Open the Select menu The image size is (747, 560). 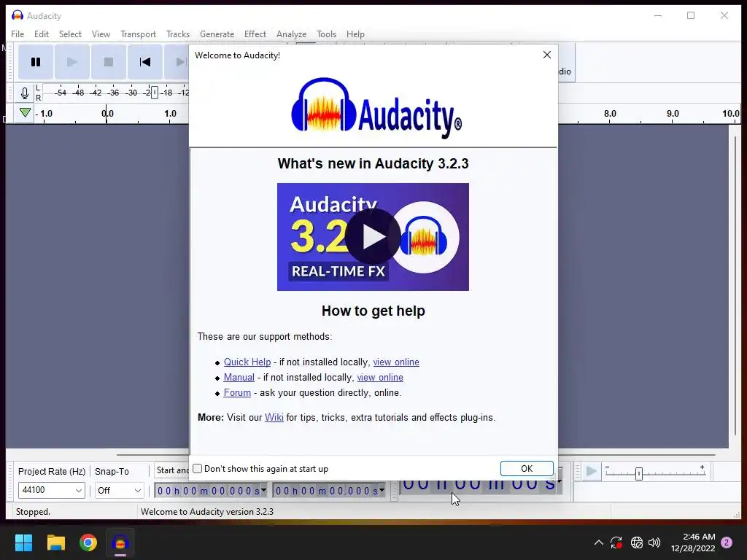tap(70, 34)
